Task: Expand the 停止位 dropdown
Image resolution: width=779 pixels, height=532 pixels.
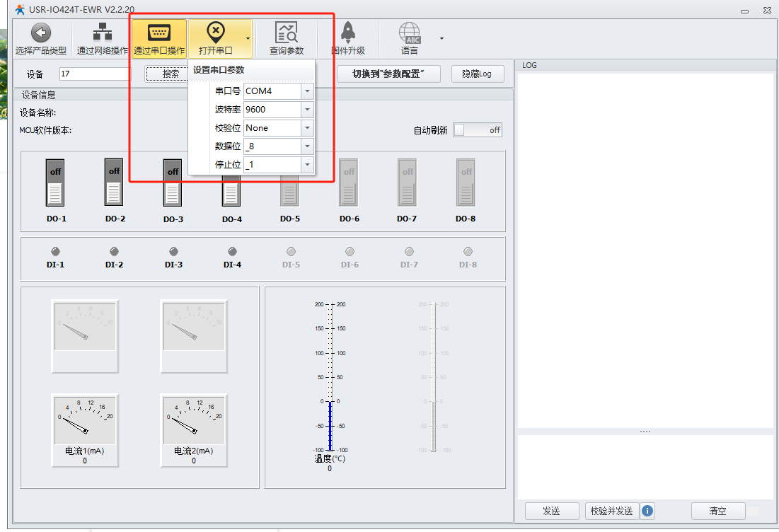Action: tap(306, 165)
